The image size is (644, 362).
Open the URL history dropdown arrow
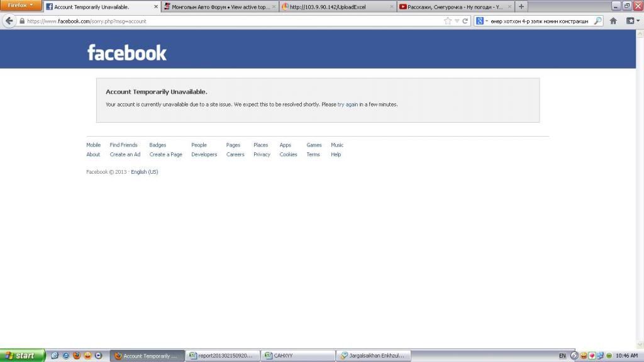(457, 21)
